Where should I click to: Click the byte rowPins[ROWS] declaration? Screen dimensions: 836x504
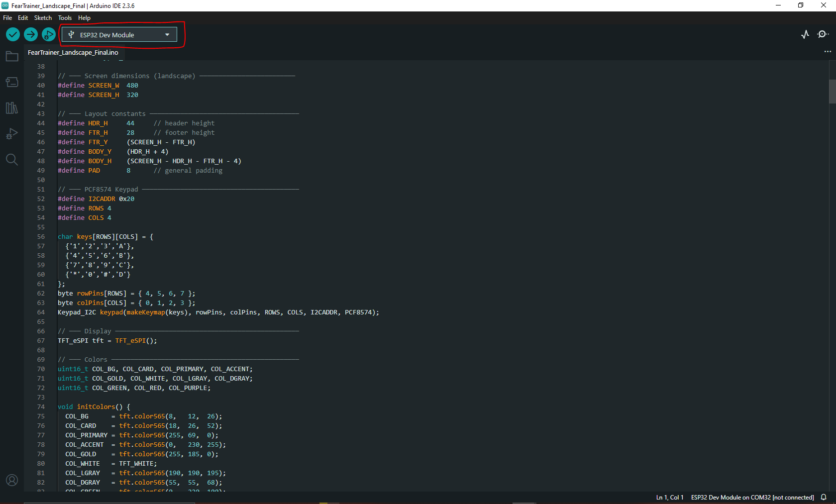[x=126, y=294]
